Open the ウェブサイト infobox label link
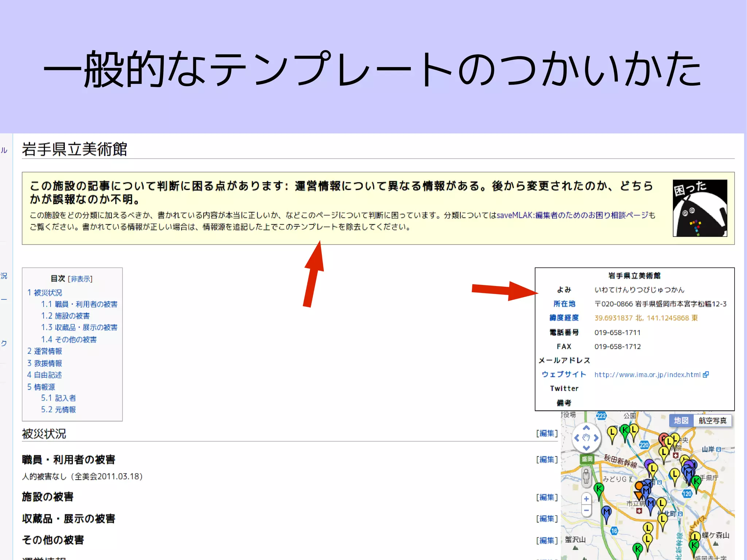The image size is (747, 560). (x=564, y=375)
